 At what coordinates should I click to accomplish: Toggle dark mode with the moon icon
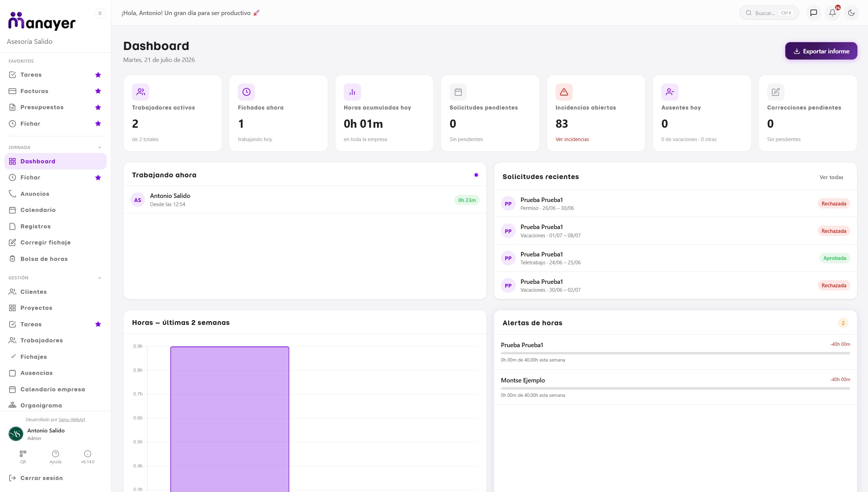[851, 13]
